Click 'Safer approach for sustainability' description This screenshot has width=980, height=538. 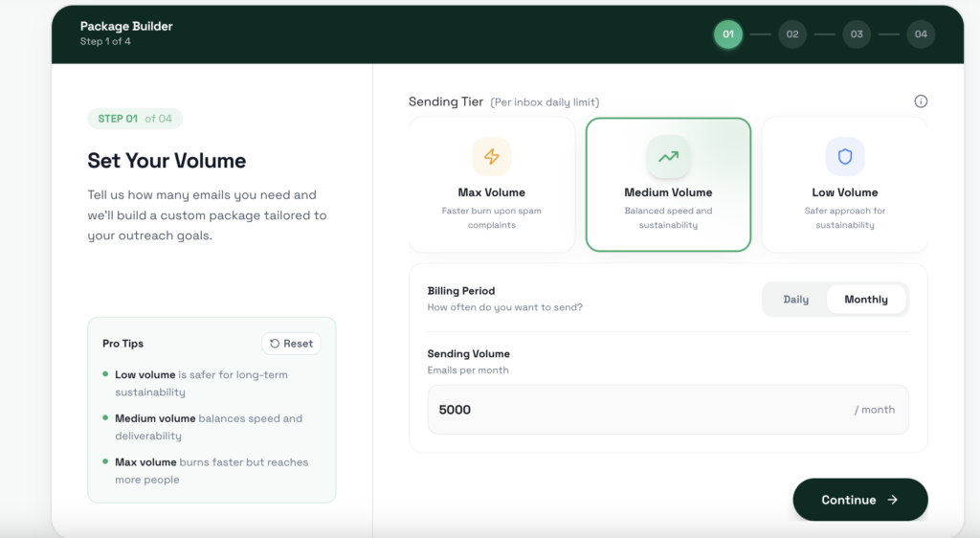pyautogui.click(x=845, y=217)
